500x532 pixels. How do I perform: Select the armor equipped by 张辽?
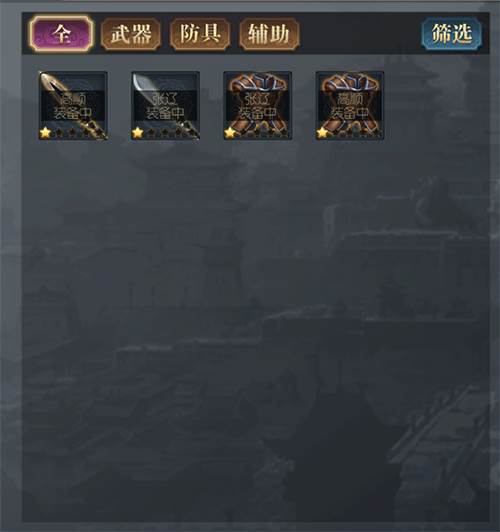coord(258,106)
